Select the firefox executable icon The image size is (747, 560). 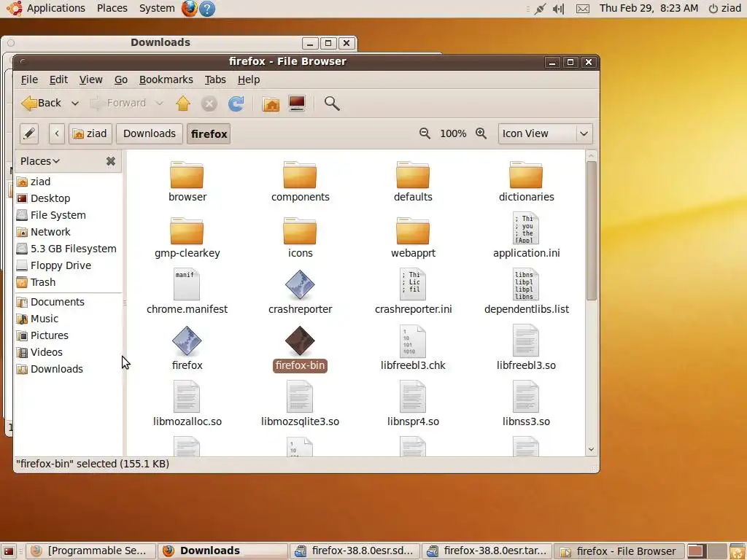[187, 341]
